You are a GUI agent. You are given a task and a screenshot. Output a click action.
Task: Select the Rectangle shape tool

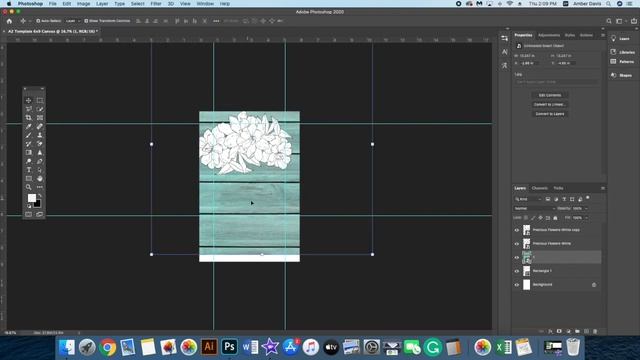tap(29, 178)
